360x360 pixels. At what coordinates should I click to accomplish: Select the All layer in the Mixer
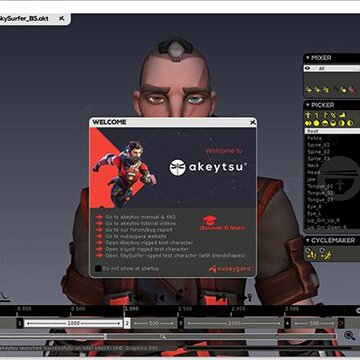(x=332, y=68)
